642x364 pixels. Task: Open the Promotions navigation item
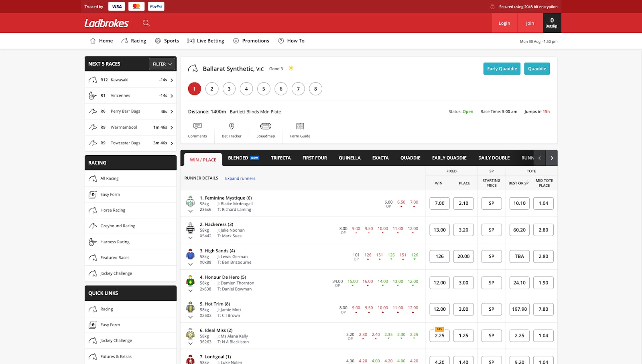tap(251, 40)
